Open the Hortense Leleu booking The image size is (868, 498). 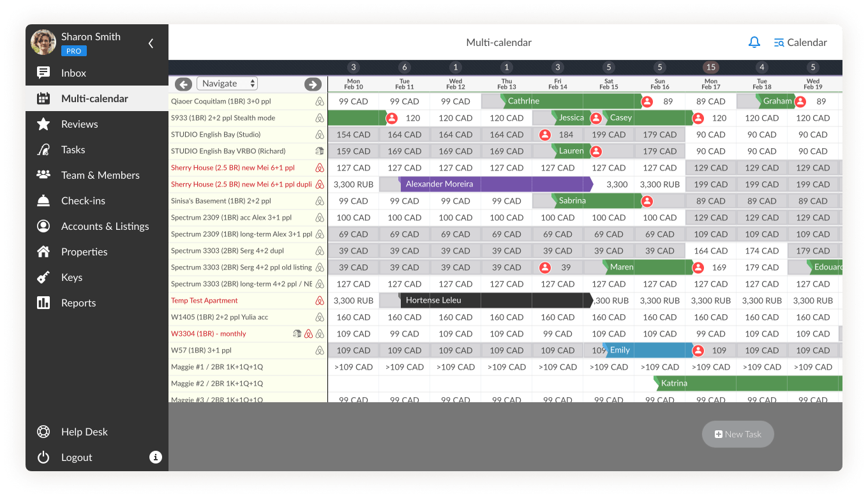(x=495, y=300)
